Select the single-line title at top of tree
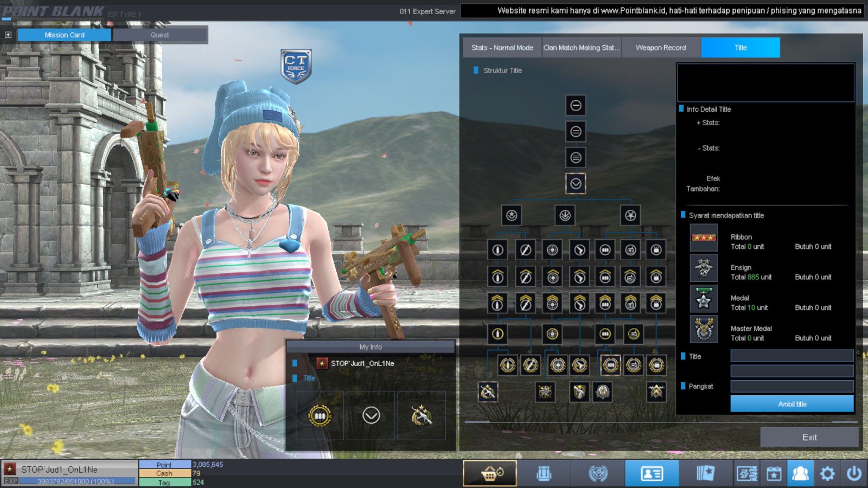Image resolution: width=868 pixels, height=488 pixels. tap(576, 105)
